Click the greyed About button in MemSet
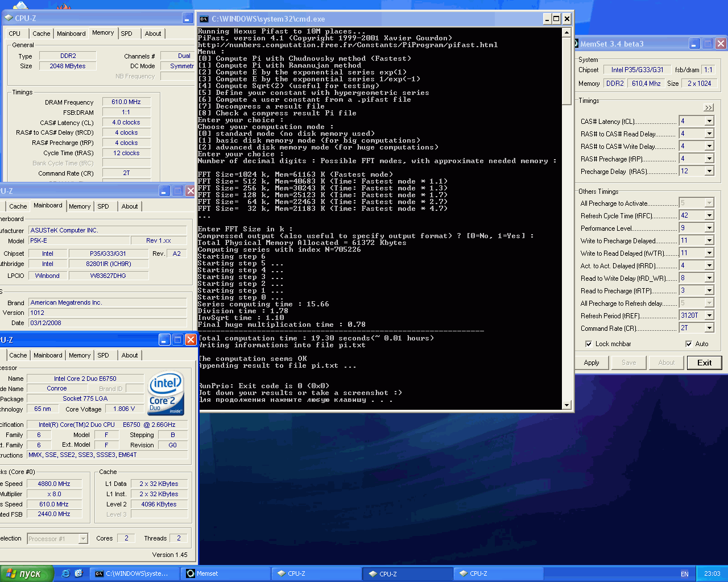This screenshot has width=728, height=582. [667, 363]
